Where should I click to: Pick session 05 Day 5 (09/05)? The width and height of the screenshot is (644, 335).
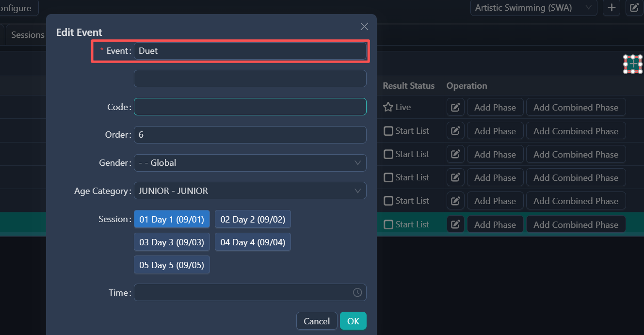(x=172, y=265)
